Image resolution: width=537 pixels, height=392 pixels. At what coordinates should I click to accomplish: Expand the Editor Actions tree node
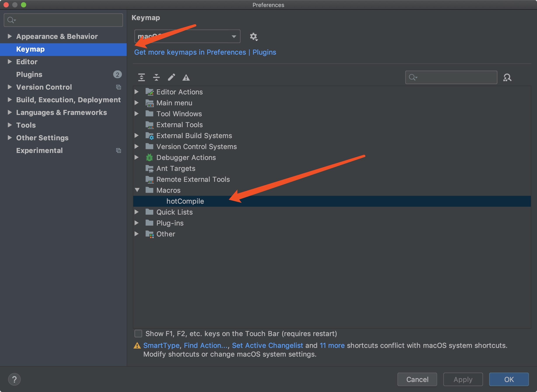point(136,92)
